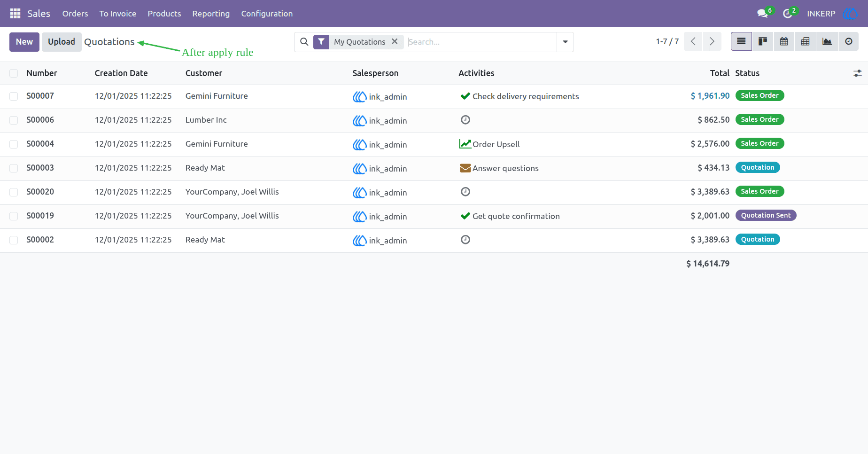Screen dimensions: 868x454
Task: Go to previous page of records
Action: [693, 41]
